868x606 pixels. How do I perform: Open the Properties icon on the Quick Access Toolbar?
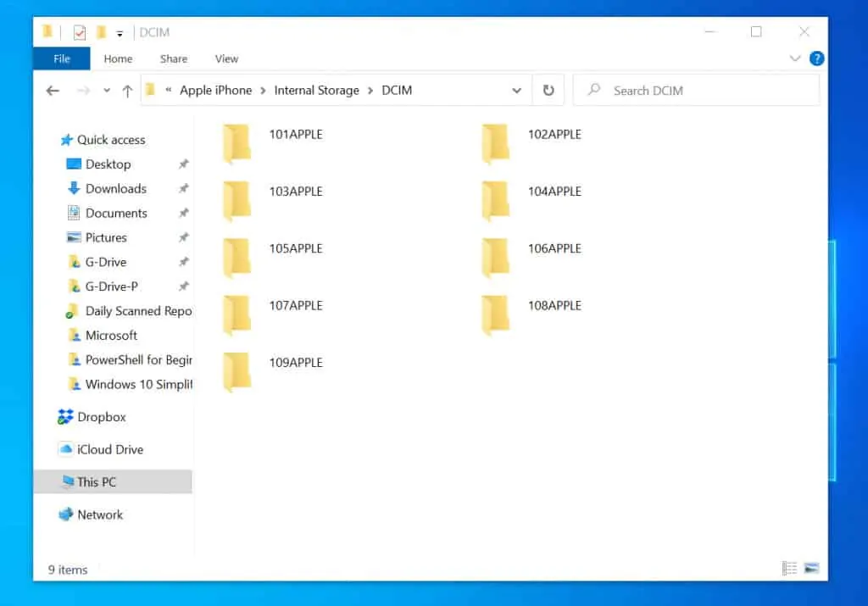(x=81, y=31)
